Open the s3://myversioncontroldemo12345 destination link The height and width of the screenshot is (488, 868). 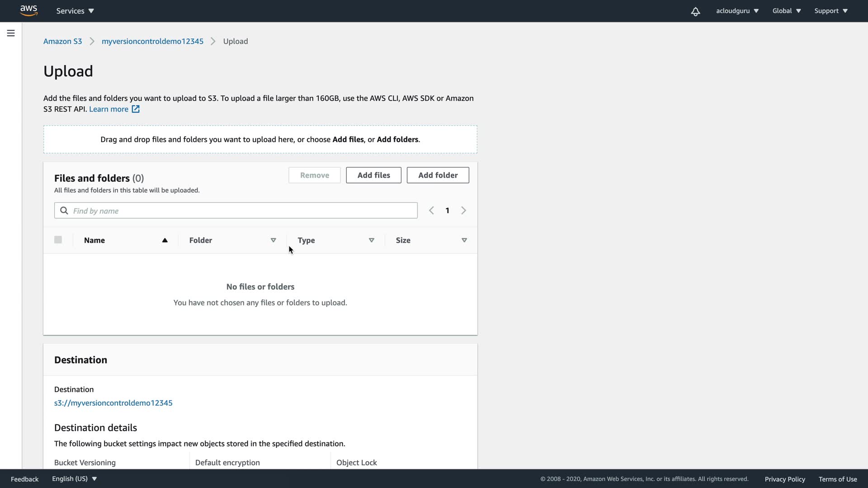tap(113, 403)
